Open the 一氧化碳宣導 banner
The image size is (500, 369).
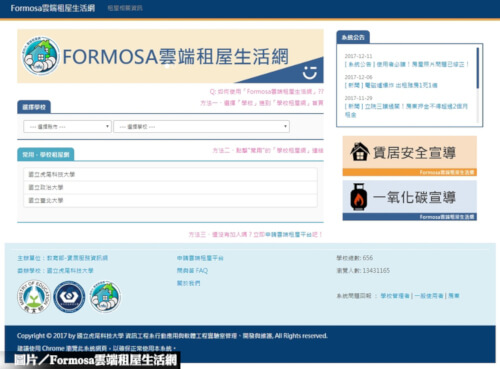pyautogui.click(x=410, y=200)
